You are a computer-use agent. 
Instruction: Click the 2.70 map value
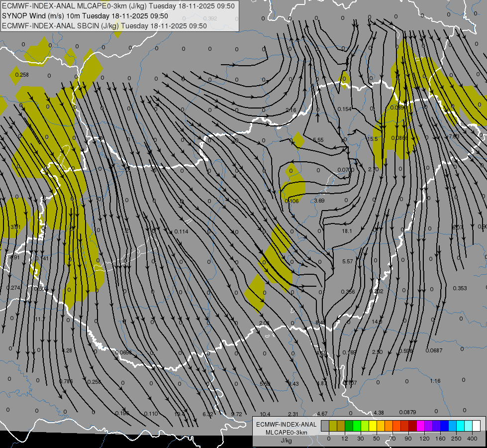click(373, 169)
